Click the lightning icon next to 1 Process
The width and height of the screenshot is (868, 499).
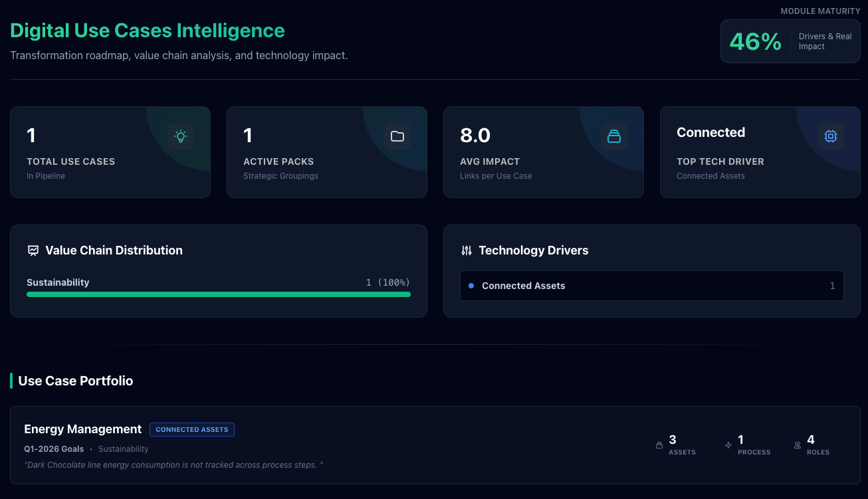point(728,445)
